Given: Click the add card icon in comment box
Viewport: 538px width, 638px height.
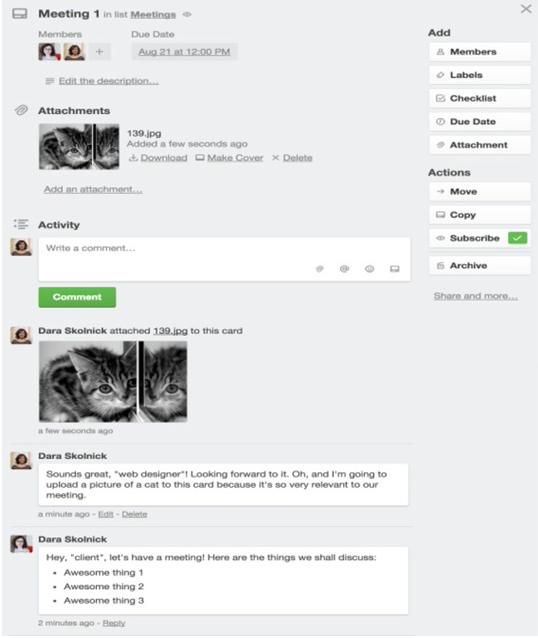Looking at the screenshot, I should [395, 269].
